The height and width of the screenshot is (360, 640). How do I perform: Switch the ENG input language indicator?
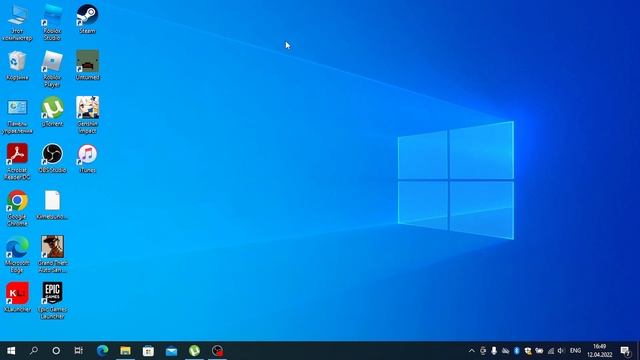(575, 351)
